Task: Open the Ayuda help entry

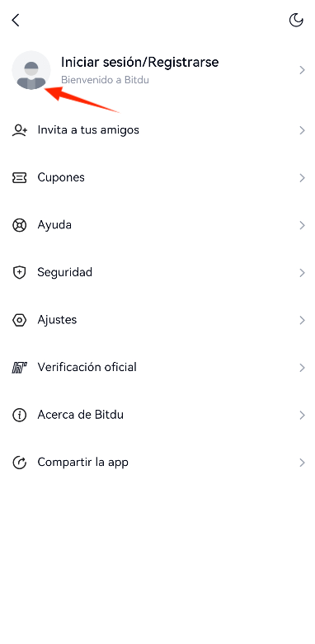Action: (x=157, y=225)
